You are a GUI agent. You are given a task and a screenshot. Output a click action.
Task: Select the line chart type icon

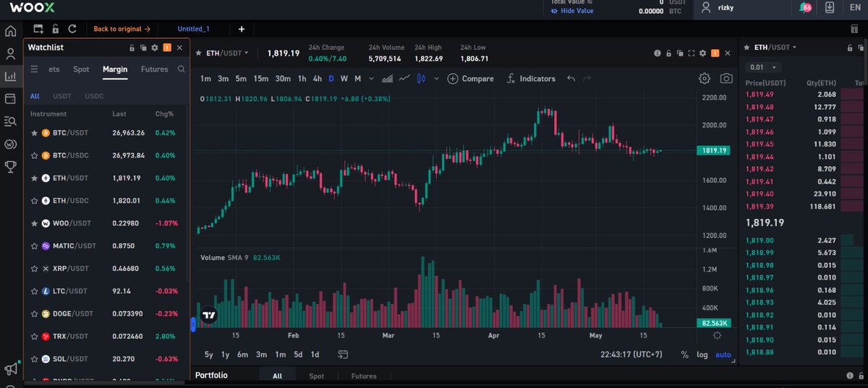click(404, 79)
